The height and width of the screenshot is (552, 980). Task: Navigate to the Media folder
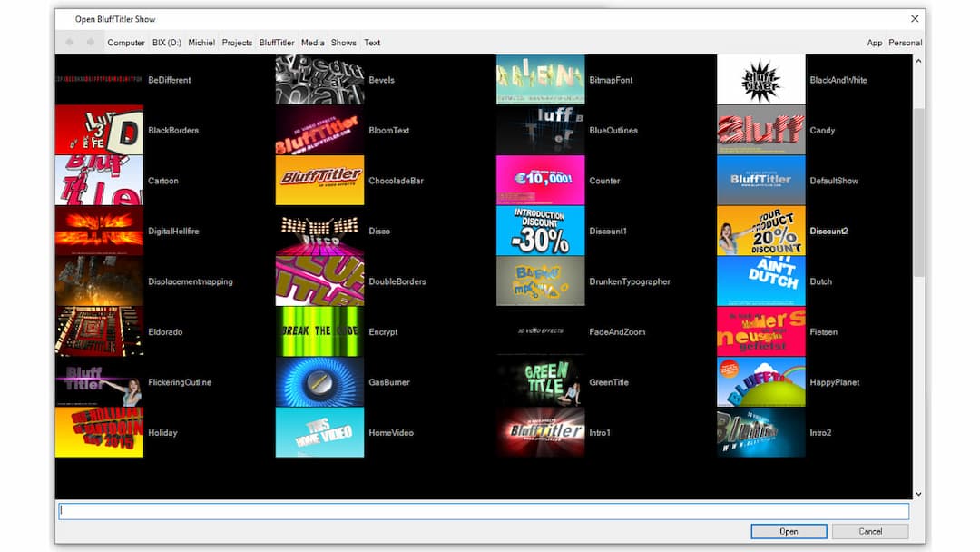pos(312,42)
